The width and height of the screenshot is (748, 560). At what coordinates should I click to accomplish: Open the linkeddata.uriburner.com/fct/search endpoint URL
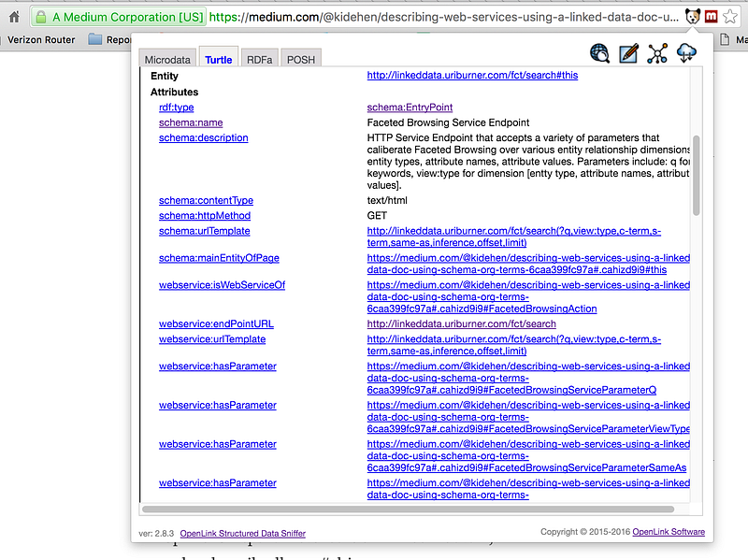click(x=461, y=323)
